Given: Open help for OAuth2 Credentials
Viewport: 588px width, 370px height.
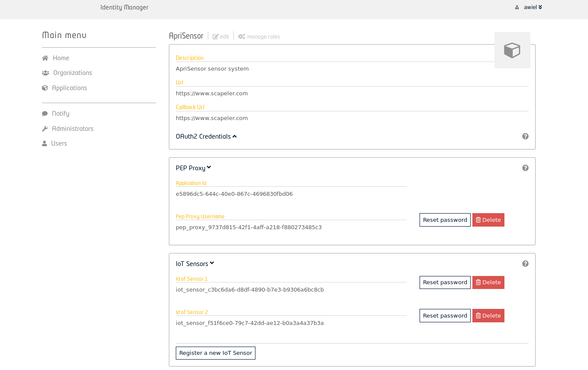Looking at the screenshot, I should point(525,136).
